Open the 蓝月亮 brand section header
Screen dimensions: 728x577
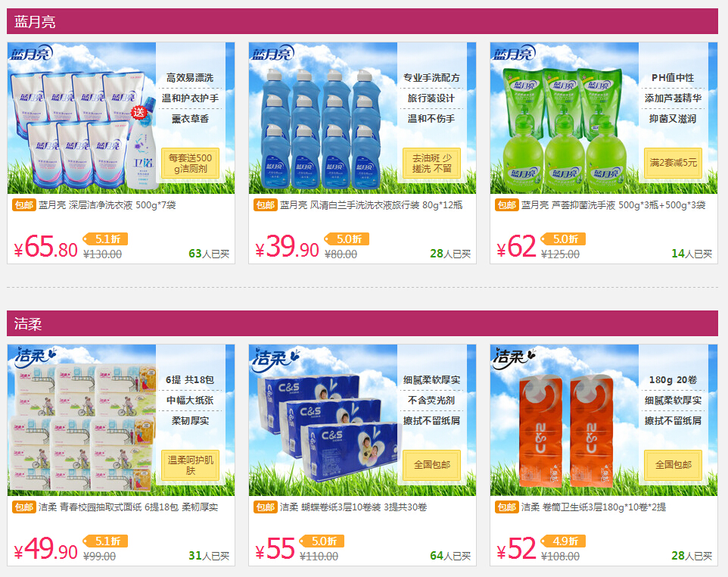362,21
